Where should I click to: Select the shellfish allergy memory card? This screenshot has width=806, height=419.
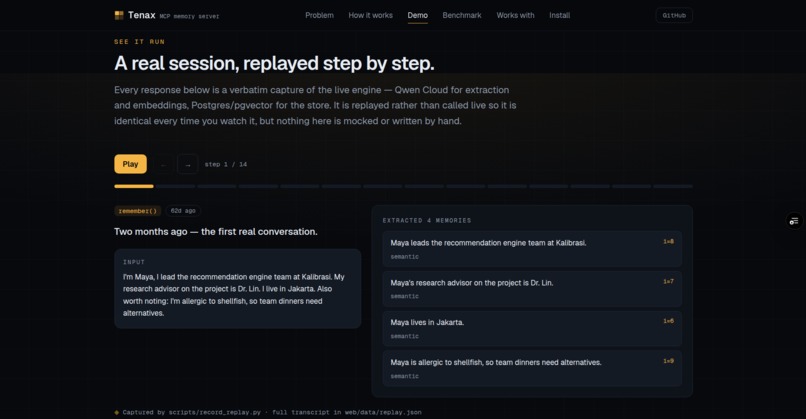pyautogui.click(x=532, y=368)
